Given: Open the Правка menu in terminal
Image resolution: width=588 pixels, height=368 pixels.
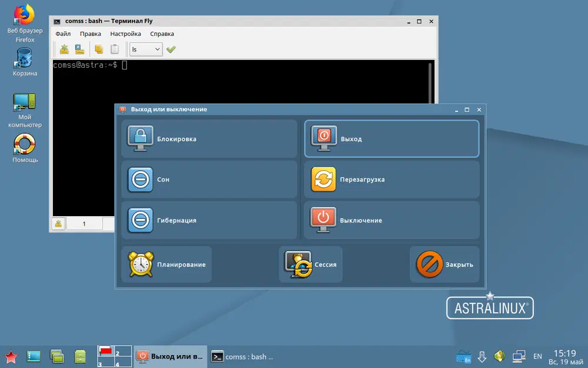Looking at the screenshot, I should click(x=91, y=34).
